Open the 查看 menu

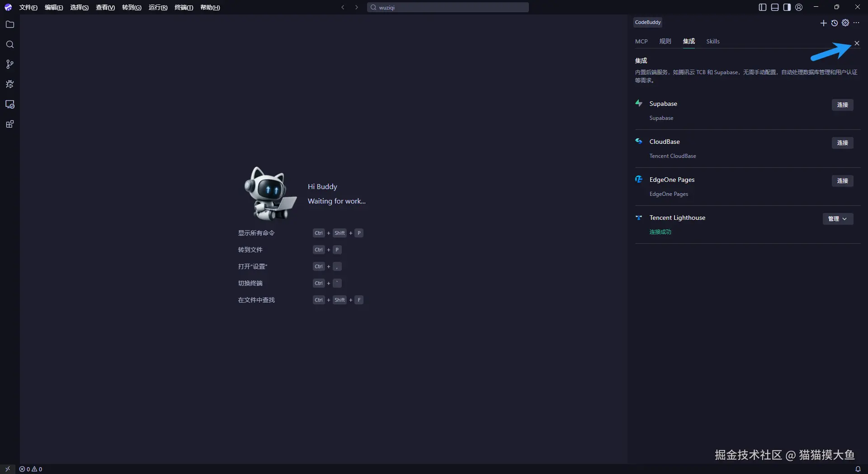105,7
